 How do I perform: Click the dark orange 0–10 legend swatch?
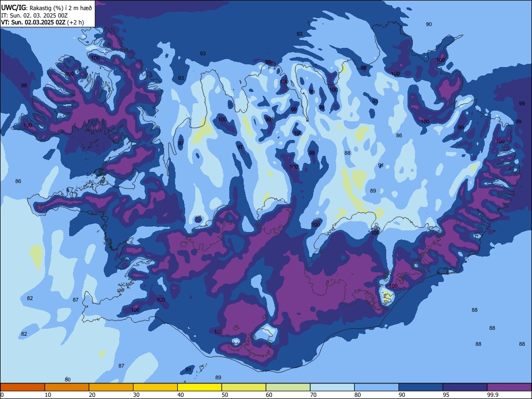tap(22, 387)
